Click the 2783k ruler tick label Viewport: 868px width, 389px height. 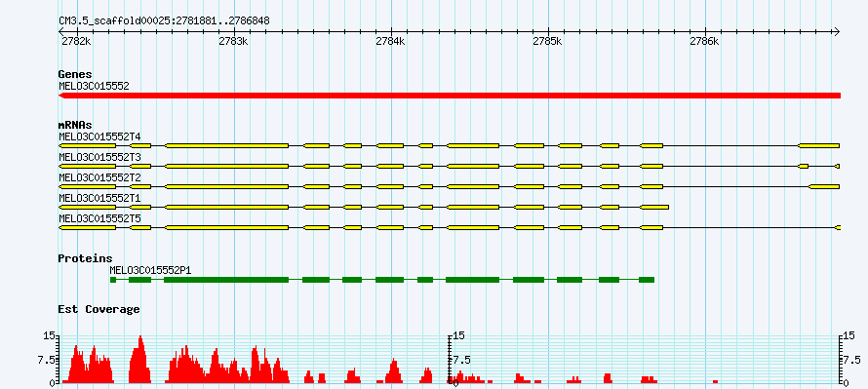(x=233, y=42)
